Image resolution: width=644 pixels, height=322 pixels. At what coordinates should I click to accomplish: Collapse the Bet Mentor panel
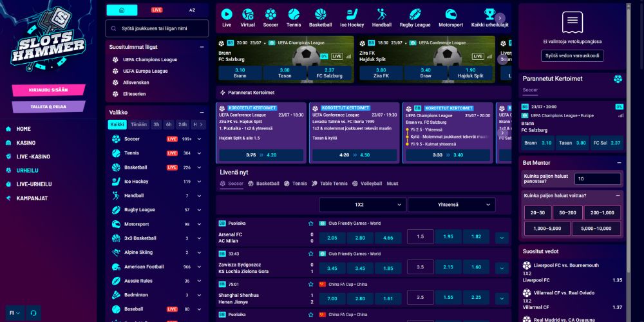click(x=619, y=163)
